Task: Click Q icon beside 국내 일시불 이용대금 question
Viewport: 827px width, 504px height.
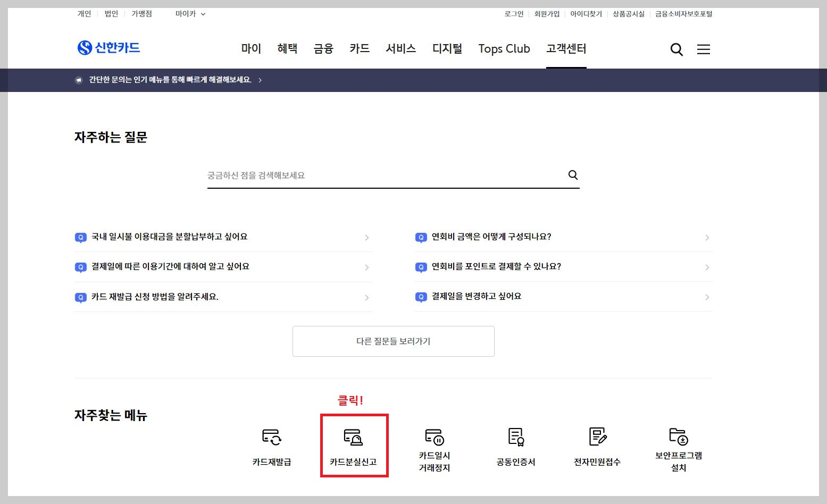Action: click(80, 238)
